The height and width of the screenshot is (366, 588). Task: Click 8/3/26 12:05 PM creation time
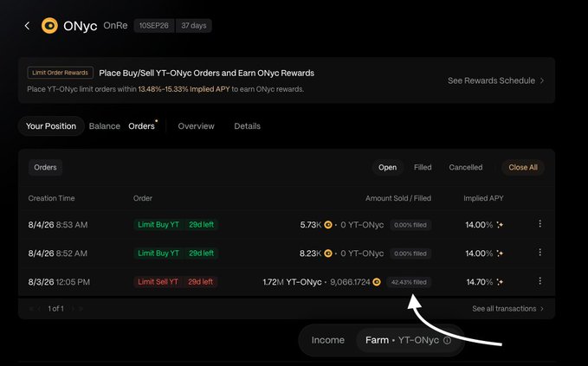pos(59,282)
